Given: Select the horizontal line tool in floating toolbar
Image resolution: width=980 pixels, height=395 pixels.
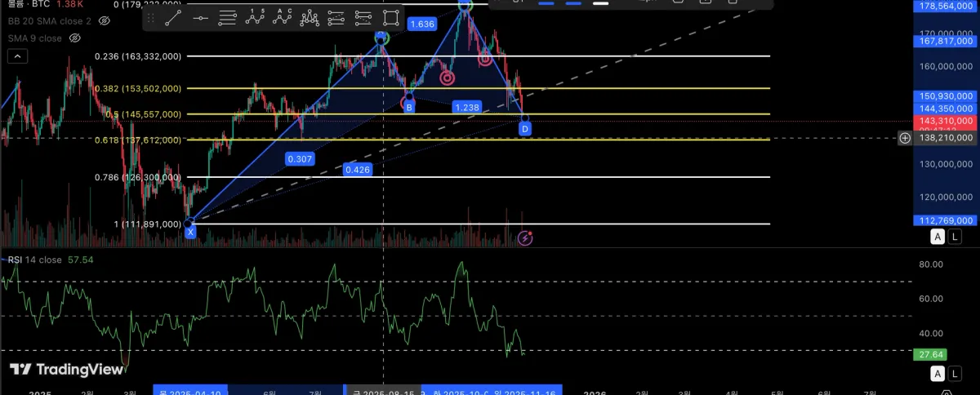Looking at the screenshot, I should (200, 16).
